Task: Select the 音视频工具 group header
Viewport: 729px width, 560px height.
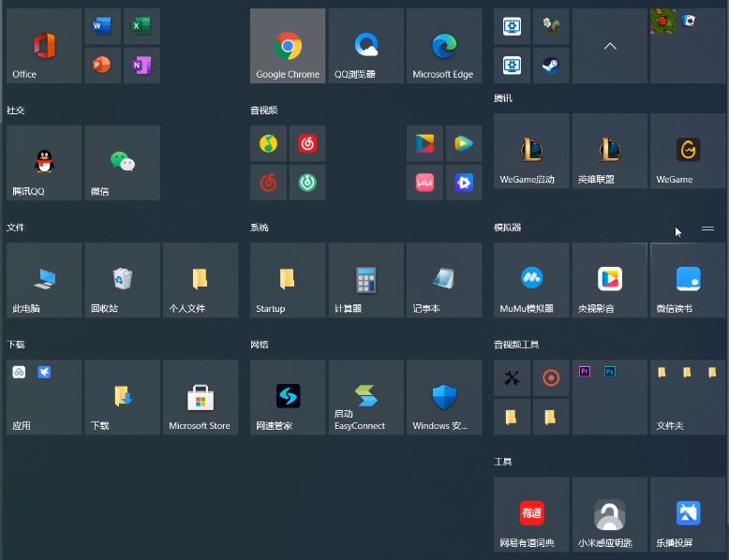Action: [516, 345]
